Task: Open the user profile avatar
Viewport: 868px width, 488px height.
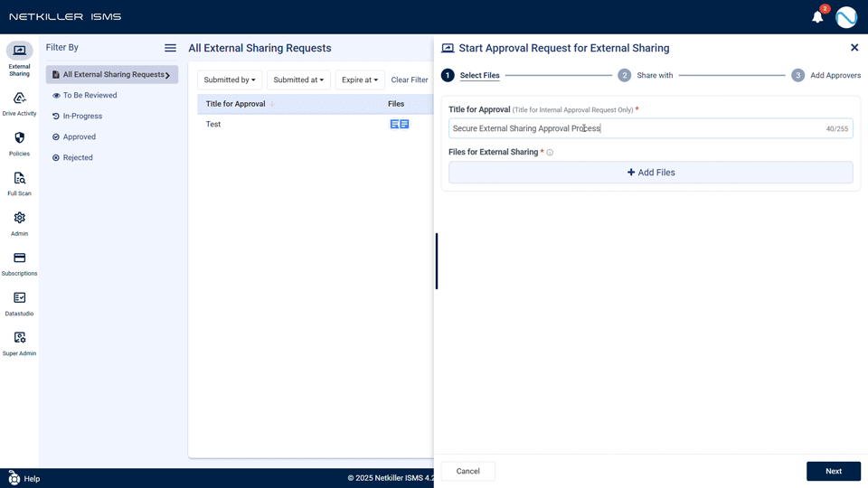Action: coord(846,17)
